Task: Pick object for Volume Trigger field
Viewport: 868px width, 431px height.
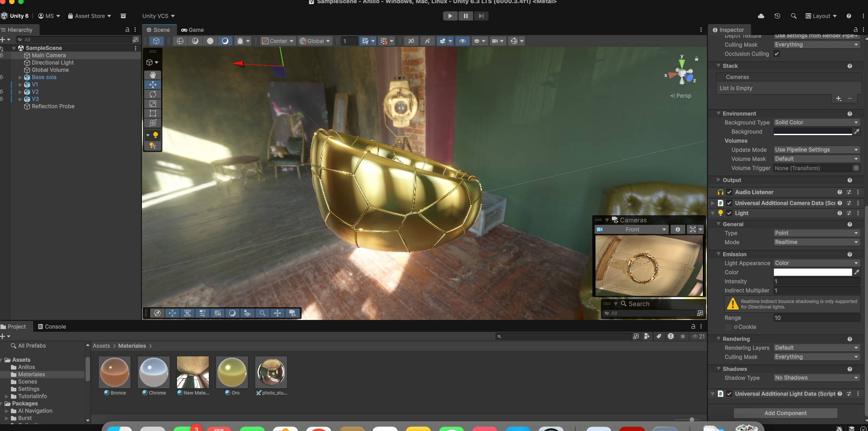Action: tap(856, 168)
